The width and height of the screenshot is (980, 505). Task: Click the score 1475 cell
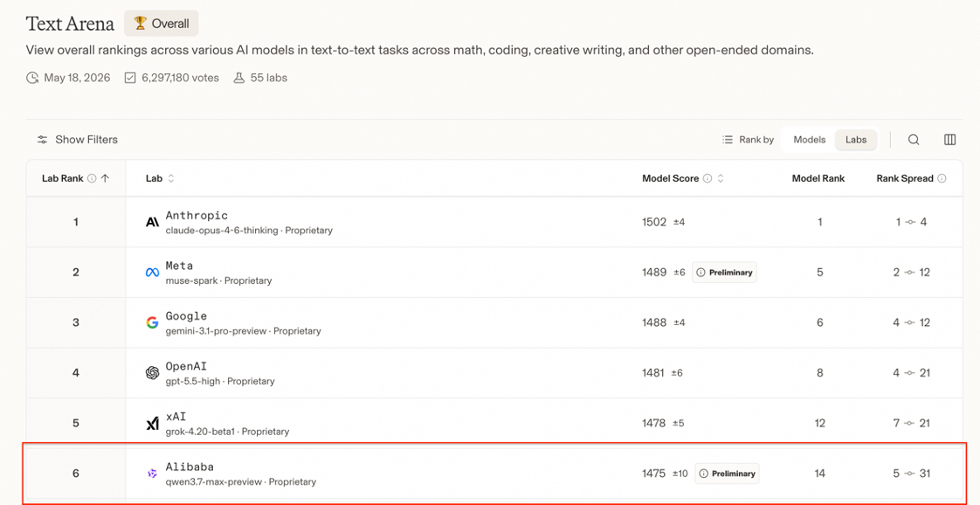pyautogui.click(x=654, y=474)
